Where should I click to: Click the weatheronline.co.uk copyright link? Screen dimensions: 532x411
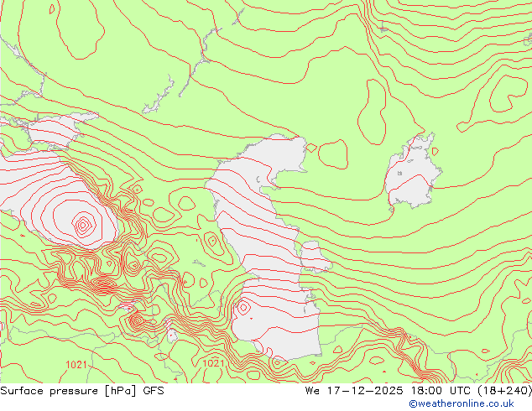click(462, 403)
